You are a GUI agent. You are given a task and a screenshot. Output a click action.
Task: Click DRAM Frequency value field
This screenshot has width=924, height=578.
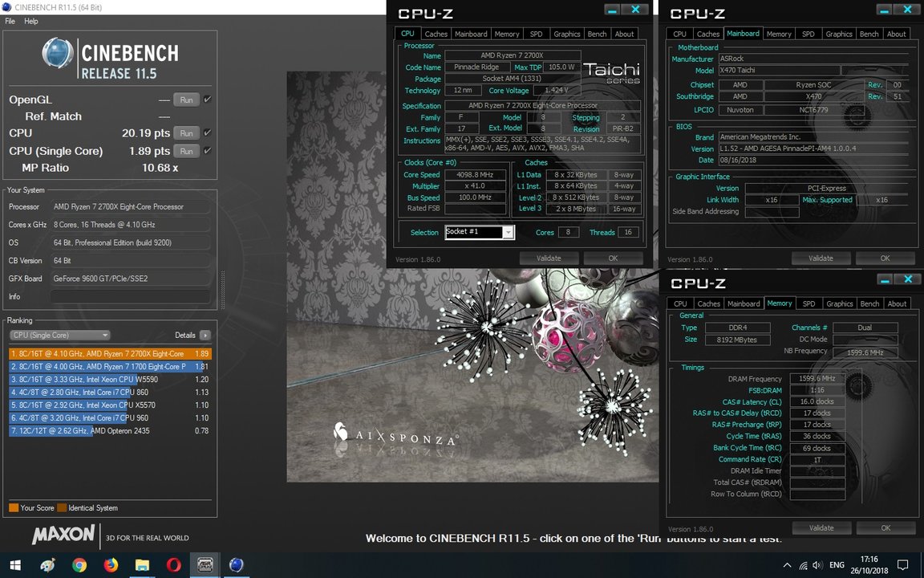[x=817, y=379]
